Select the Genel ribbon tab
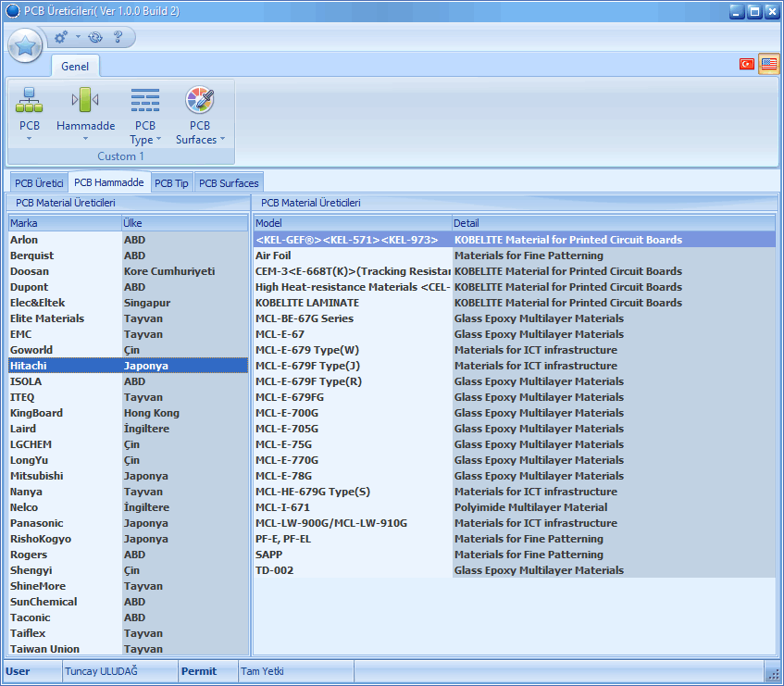 [x=75, y=66]
